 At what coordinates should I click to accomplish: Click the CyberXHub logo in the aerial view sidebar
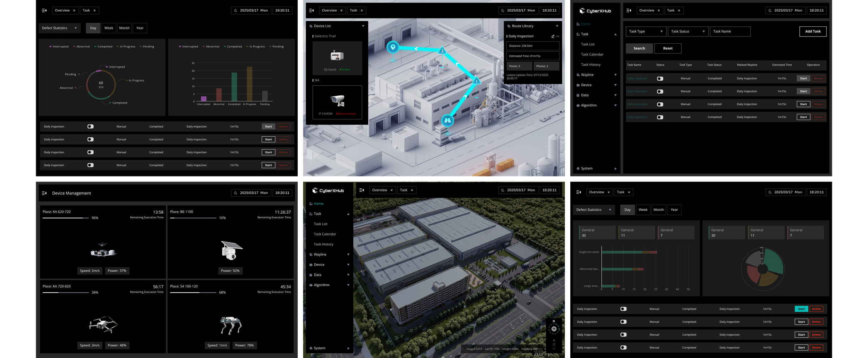click(328, 191)
